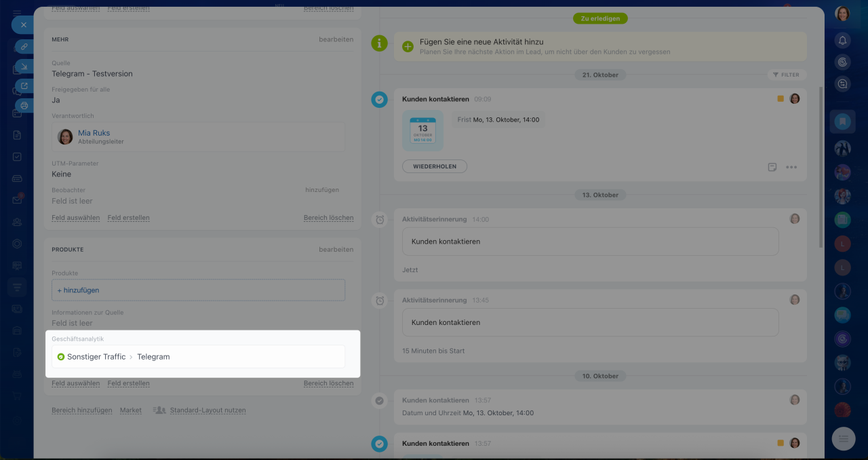Screen dimensions: 868x460
Task: Click yellow color marker on activity card
Action: coord(781,99)
